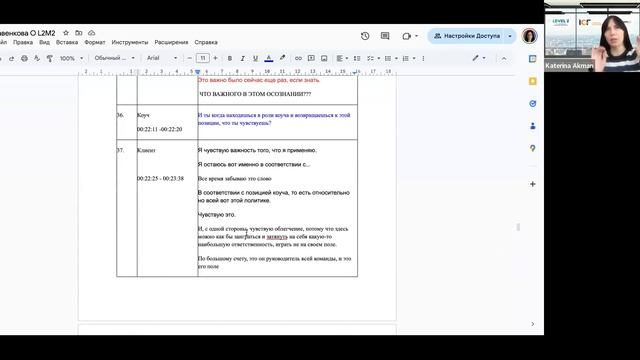Viewport: 640px width, 360px height.
Task: Print the document via printer icon
Action: 24,58
